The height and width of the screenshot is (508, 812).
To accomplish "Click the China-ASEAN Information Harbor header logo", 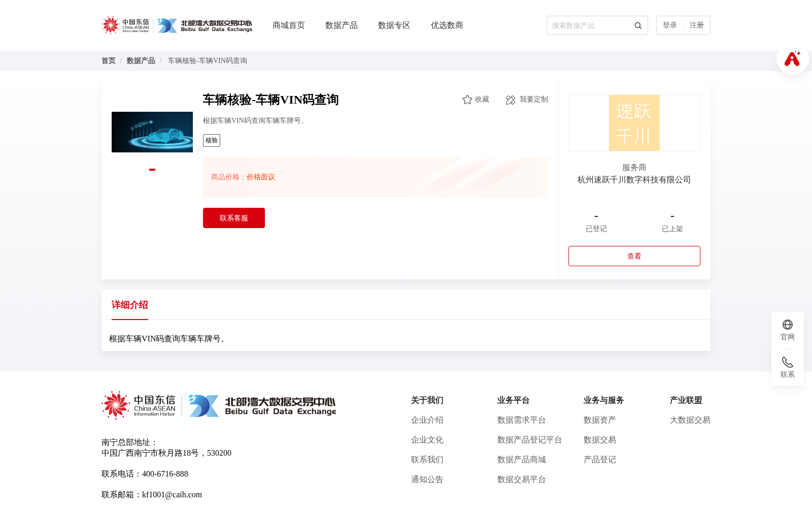I will click(125, 25).
